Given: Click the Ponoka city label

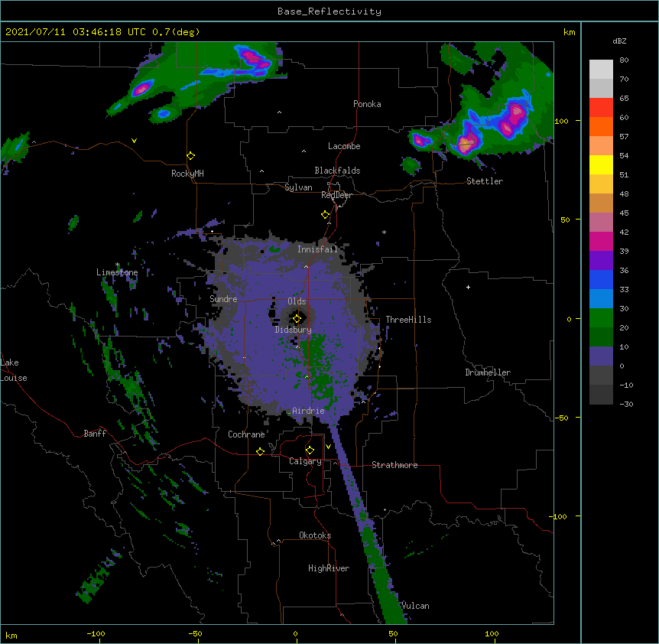Looking at the screenshot, I should click(x=367, y=104).
